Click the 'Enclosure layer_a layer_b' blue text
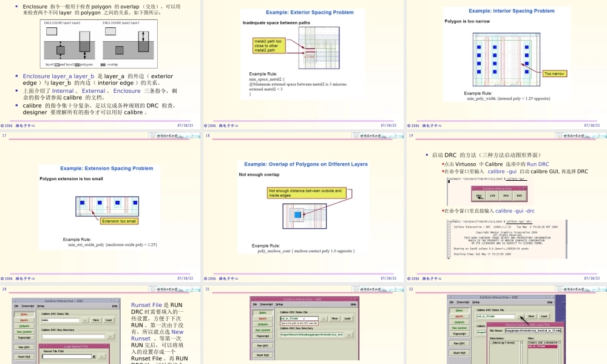Viewport: 607px width, 364px height. (58, 76)
